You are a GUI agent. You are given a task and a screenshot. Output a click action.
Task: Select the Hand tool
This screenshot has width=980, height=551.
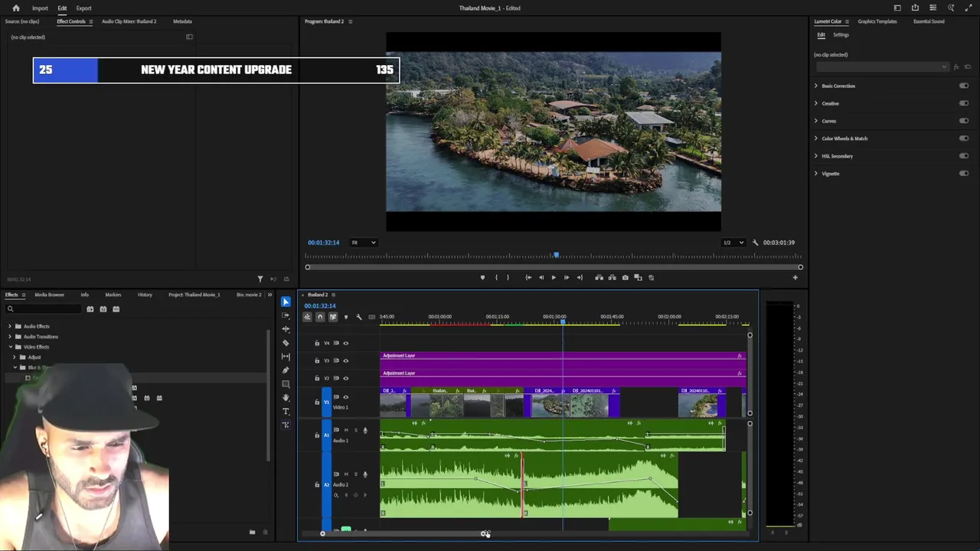click(286, 397)
